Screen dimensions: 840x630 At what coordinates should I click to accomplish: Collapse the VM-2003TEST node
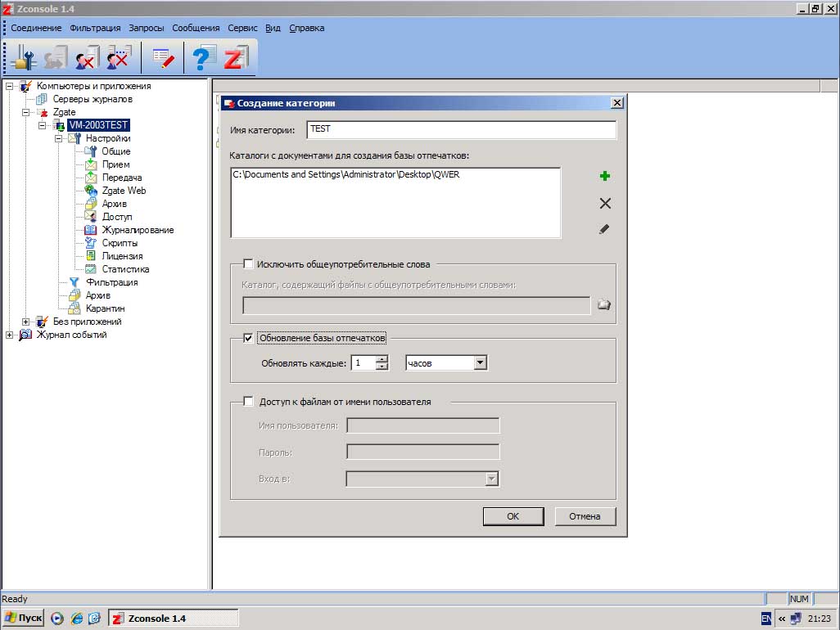[42, 125]
